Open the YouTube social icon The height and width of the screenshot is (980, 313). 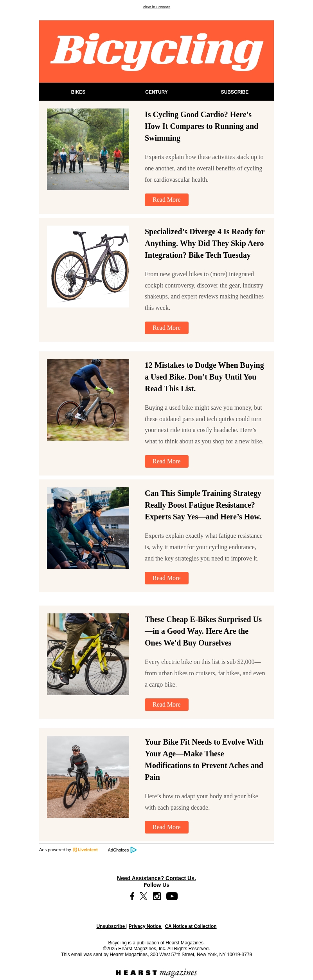coord(172,896)
